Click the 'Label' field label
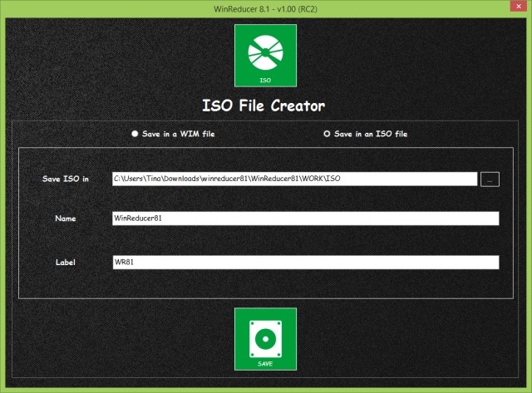This screenshot has width=532, height=393. [66, 263]
